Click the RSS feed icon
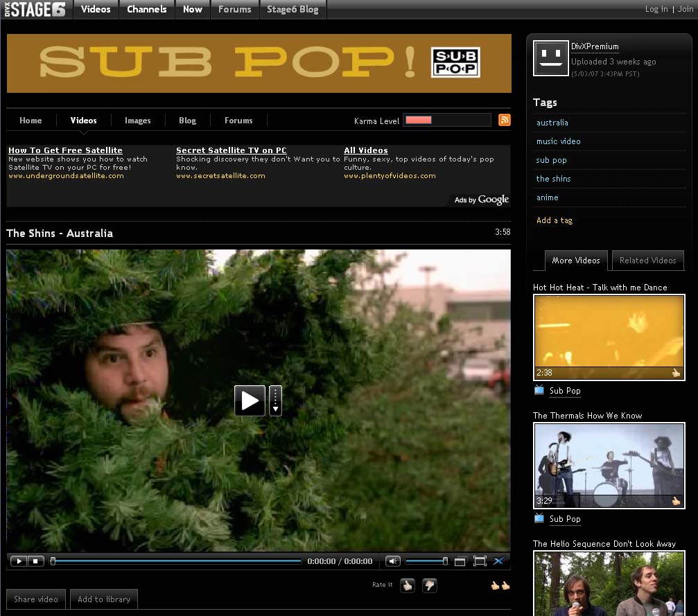The height and width of the screenshot is (616, 698). 505,120
